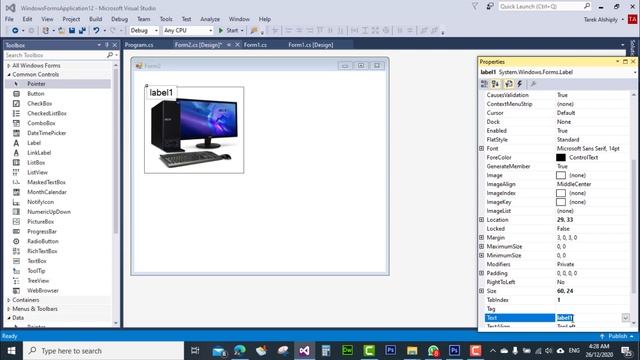This screenshot has width=640, height=360.
Task: Select the Pointer tool in Common Controls
Action: (57, 84)
